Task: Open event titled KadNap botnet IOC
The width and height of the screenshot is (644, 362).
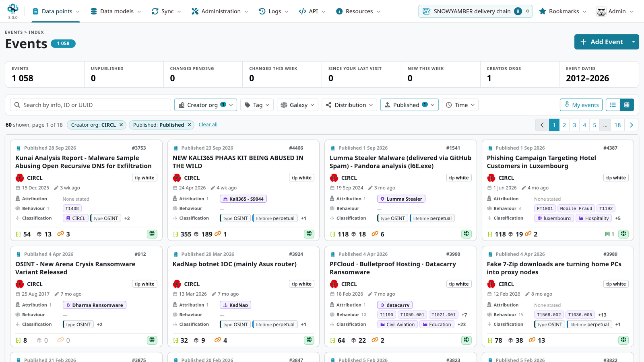Action: (234, 264)
